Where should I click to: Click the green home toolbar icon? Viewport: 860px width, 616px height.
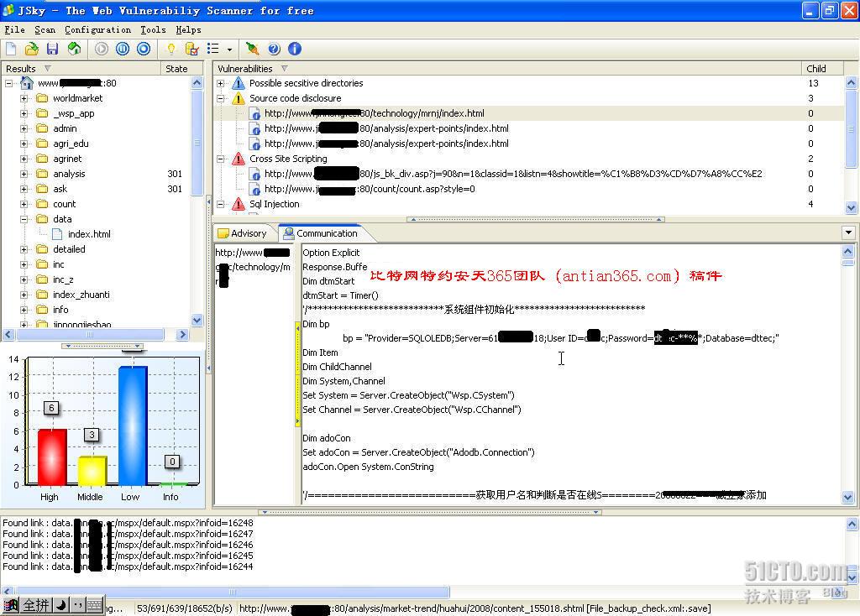74,49
